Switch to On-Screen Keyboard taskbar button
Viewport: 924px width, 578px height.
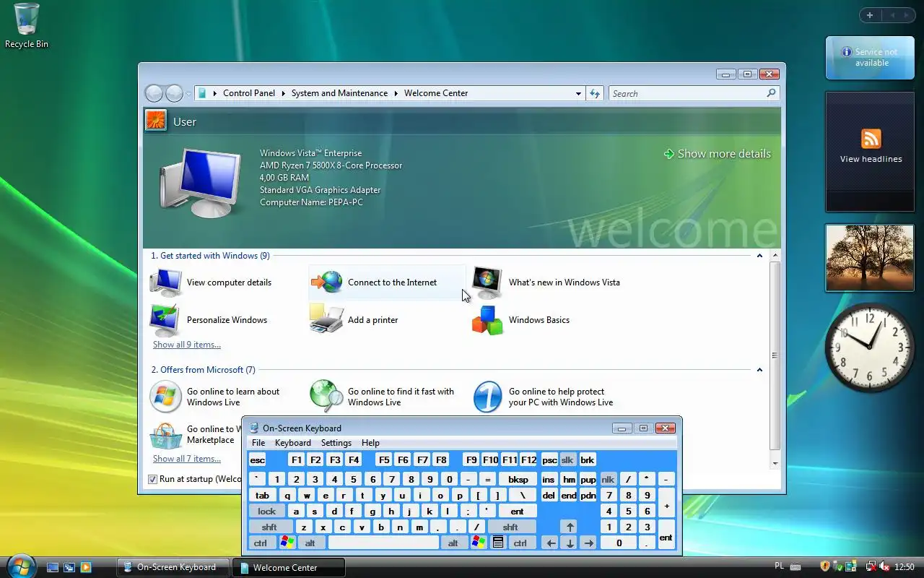tap(173, 567)
